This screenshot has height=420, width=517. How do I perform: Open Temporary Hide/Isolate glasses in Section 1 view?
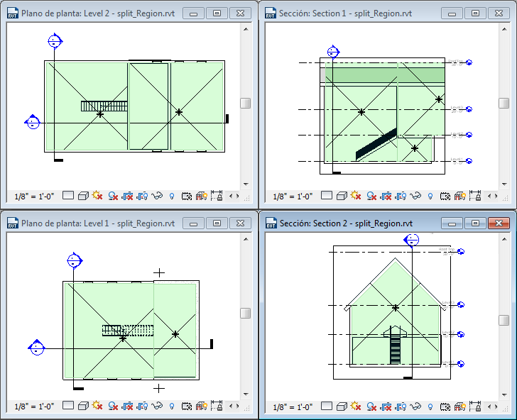click(415, 197)
